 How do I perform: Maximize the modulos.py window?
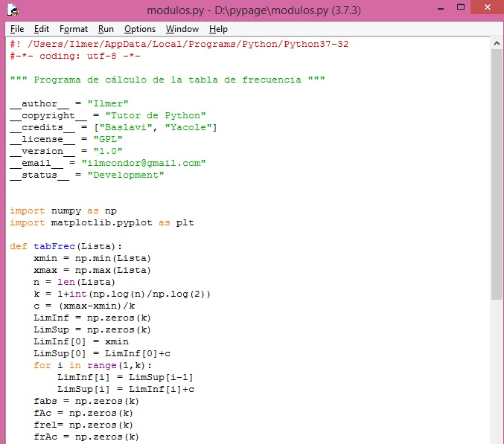[461, 7]
